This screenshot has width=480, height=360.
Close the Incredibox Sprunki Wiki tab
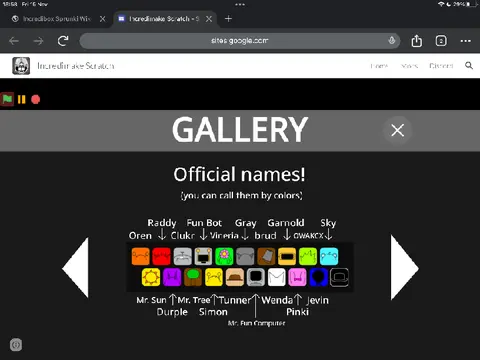coord(103,19)
